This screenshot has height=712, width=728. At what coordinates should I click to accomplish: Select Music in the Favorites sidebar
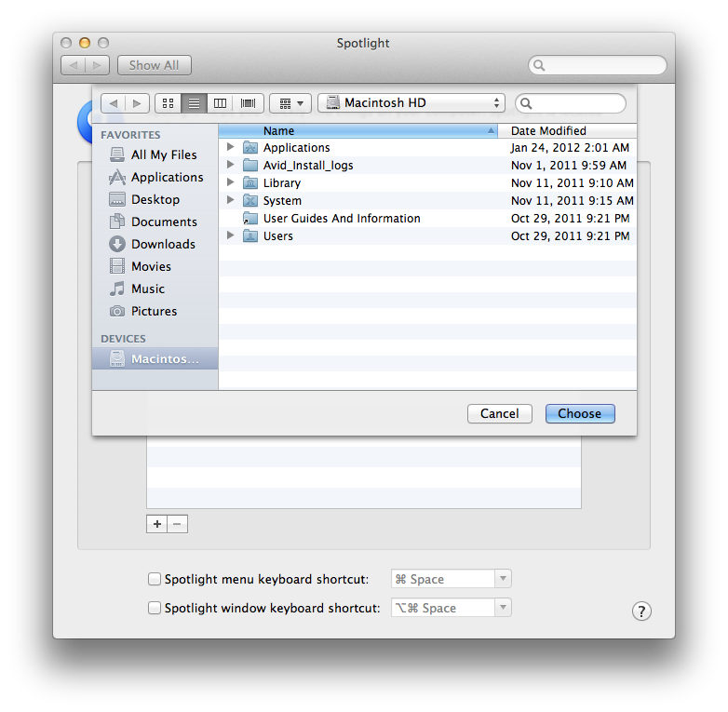coord(147,289)
